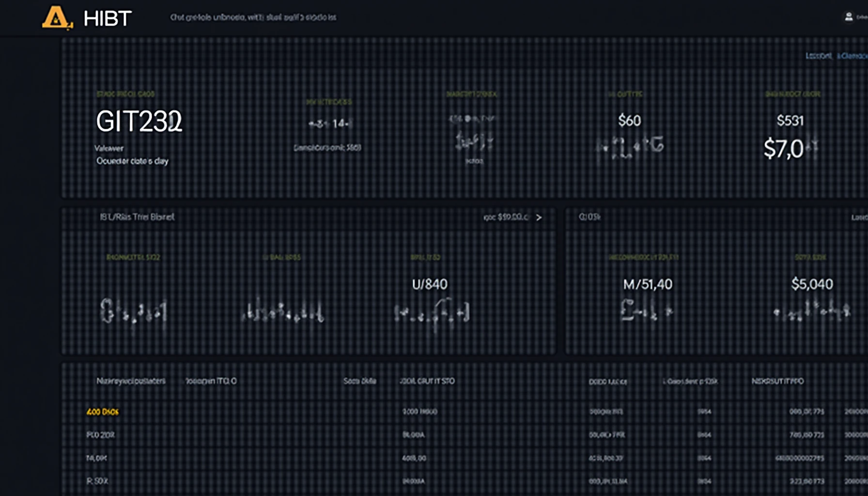
Task: Click the HIBT brand name text
Action: point(107,19)
